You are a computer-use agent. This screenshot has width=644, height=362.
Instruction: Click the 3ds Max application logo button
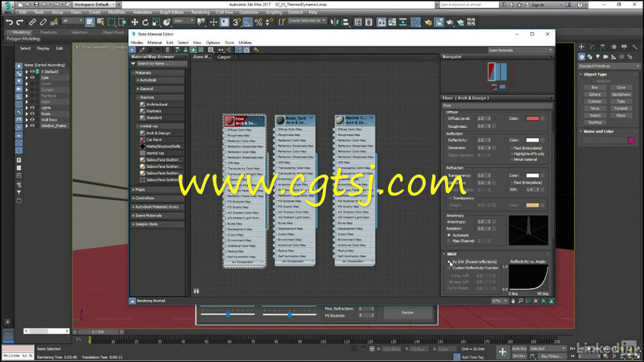(x=7, y=6)
